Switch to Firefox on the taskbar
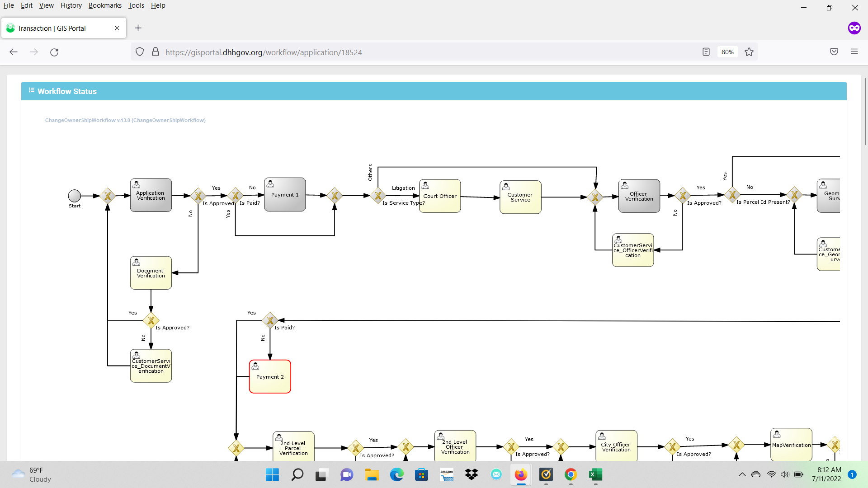 click(521, 474)
